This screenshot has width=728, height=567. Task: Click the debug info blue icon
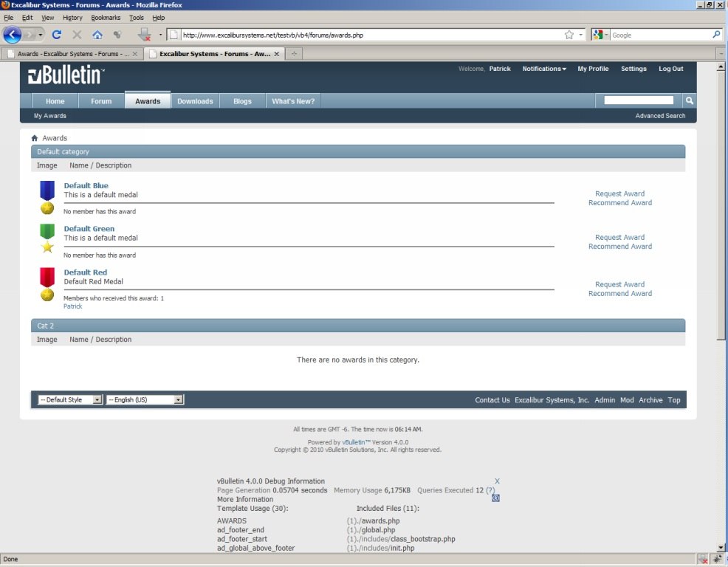coord(496,498)
